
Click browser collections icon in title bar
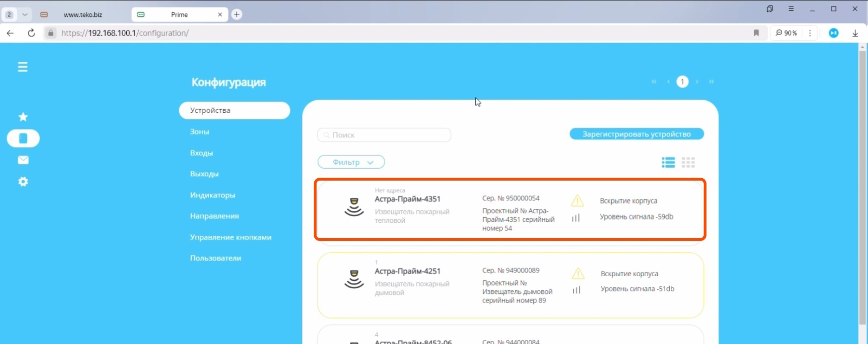click(x=770, y=9)
